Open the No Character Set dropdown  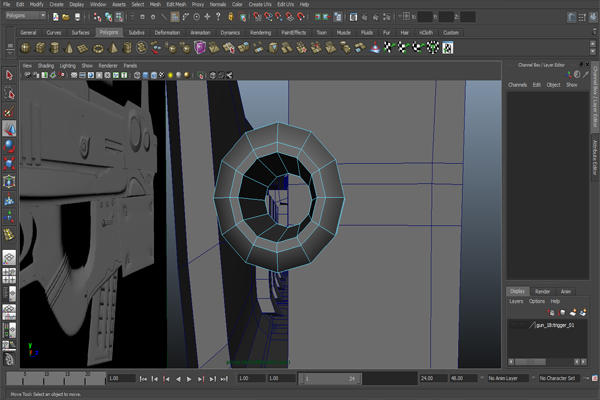coord(559,378)
